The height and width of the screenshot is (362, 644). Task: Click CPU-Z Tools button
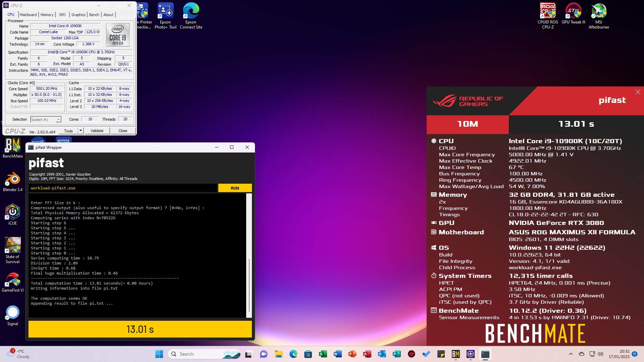tap(68, 131)
